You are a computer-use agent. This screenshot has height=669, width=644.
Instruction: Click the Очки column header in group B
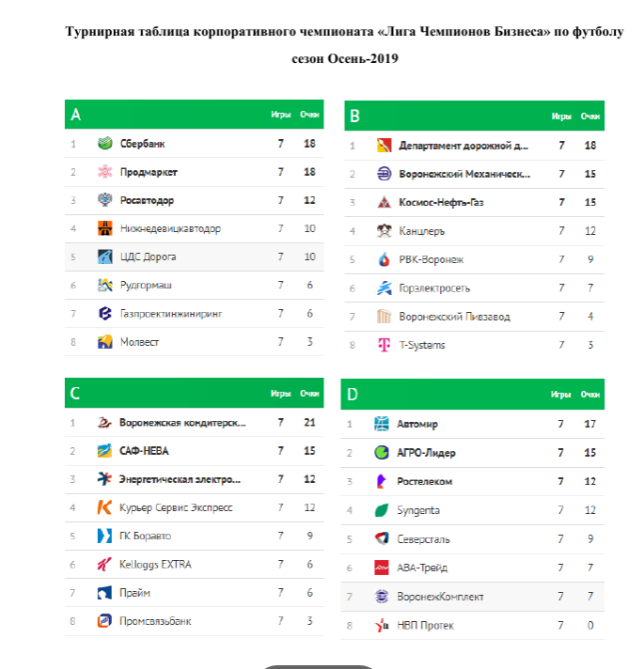[x=589, y=117]
